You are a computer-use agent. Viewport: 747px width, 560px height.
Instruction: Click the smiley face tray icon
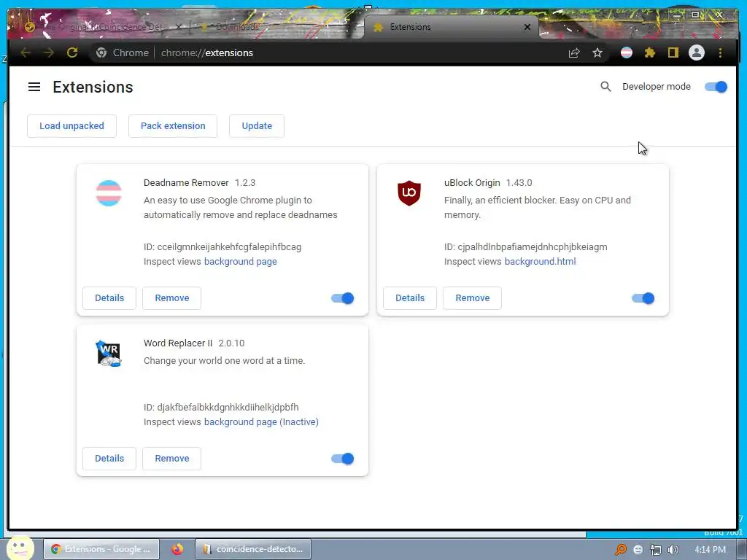pyautogui.click(x=638, y=550)
